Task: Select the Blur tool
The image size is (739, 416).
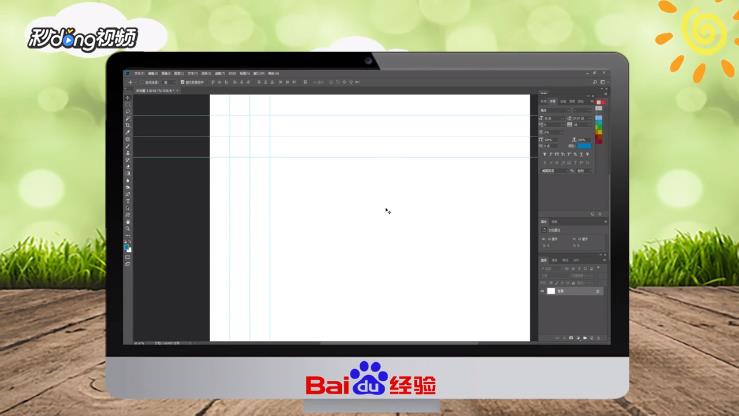Action: coord(128,180)
